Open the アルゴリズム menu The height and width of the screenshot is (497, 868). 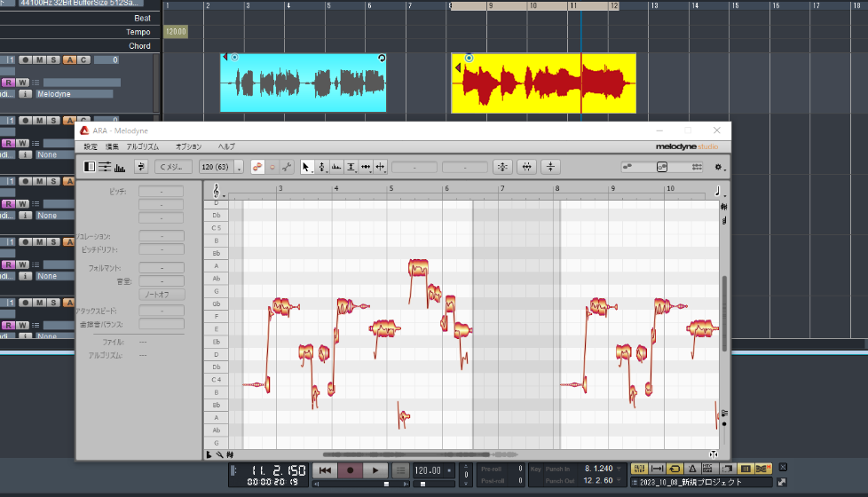pos(142,146)
